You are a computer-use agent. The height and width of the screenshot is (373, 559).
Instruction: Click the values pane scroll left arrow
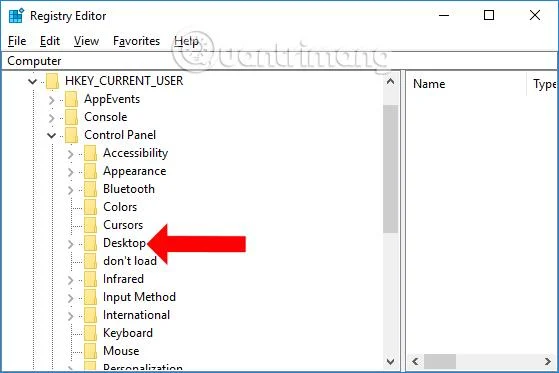pos(415,362)
